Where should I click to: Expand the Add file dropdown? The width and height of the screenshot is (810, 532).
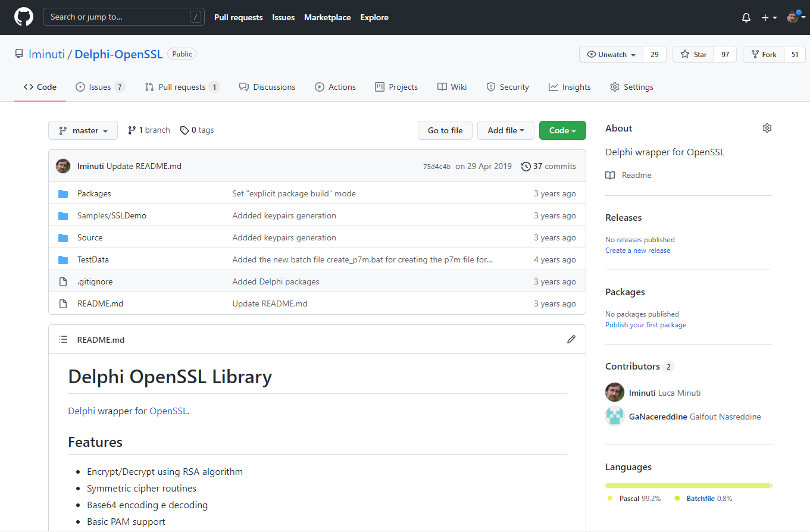[x=505, y=130]
